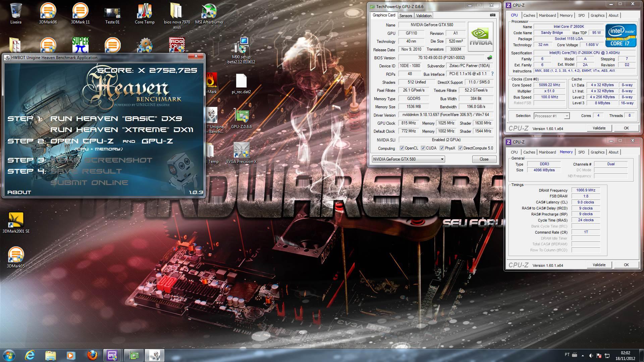Click the Close button in GPU-Z
This screenshot has height=362, width=644.
(x=484, y=159)
